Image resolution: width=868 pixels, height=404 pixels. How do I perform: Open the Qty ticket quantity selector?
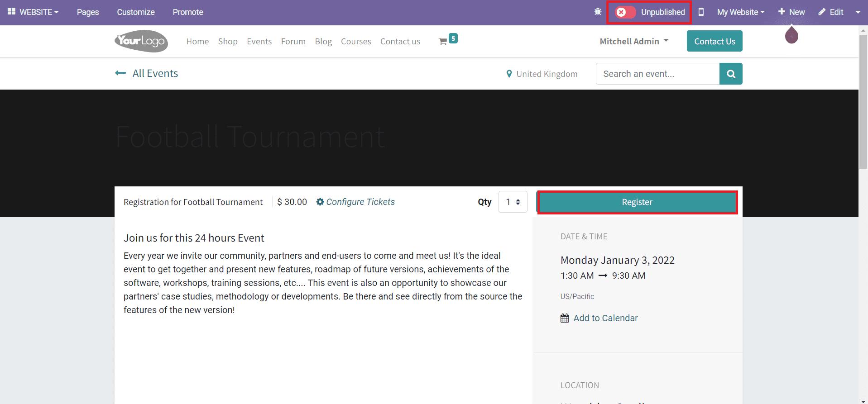coord(513,202)
